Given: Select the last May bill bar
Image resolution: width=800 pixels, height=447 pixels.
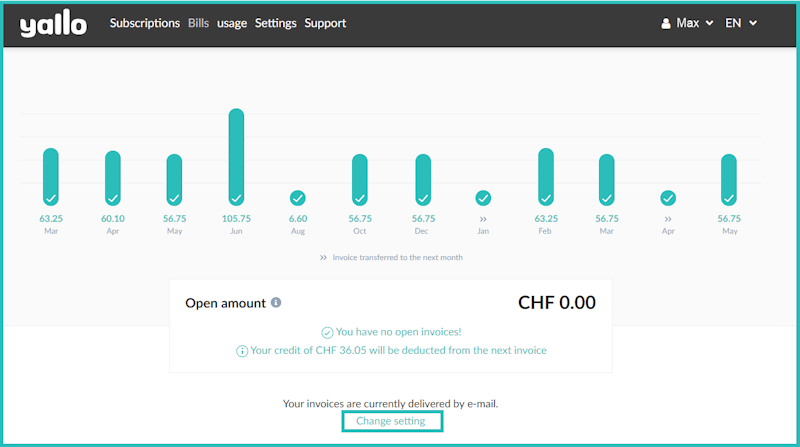Looking at the screenshot, I should tap(729, 180).
